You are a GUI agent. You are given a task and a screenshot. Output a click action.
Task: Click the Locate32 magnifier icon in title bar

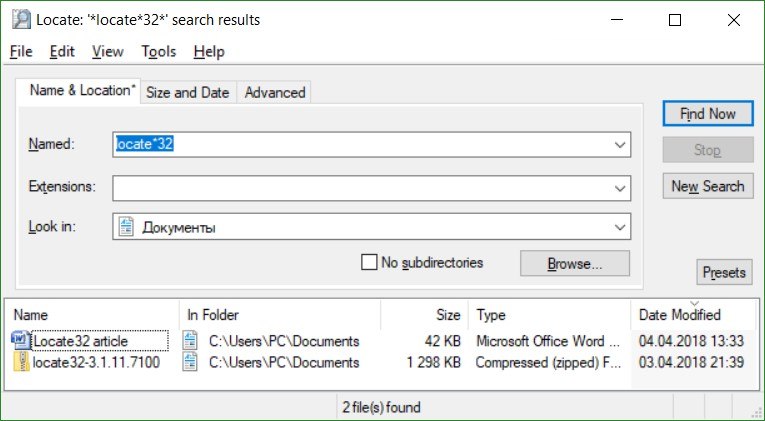click(x=21, y=20)
